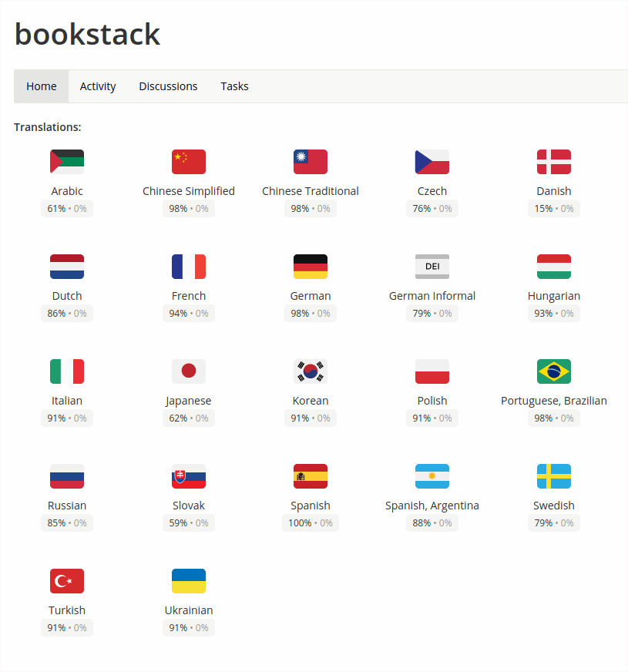Switch to the Home tab
628x672 pixels.
(x=41, y=86)
